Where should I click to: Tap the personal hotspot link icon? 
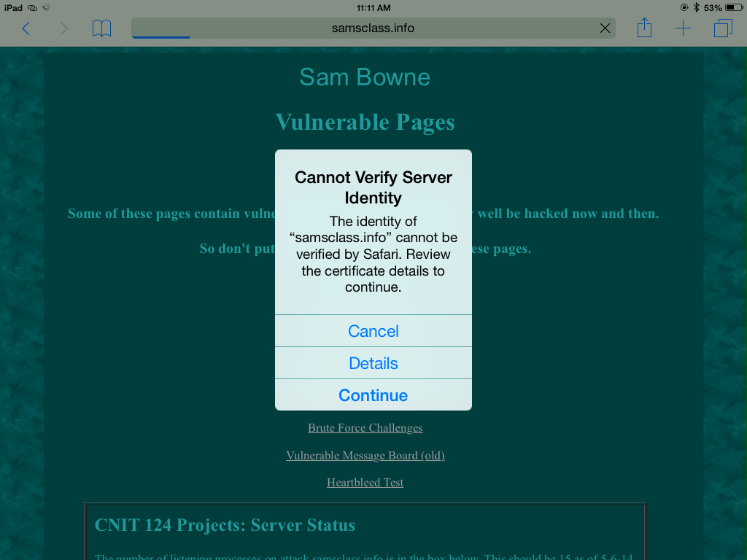click(x=32, y=7)
